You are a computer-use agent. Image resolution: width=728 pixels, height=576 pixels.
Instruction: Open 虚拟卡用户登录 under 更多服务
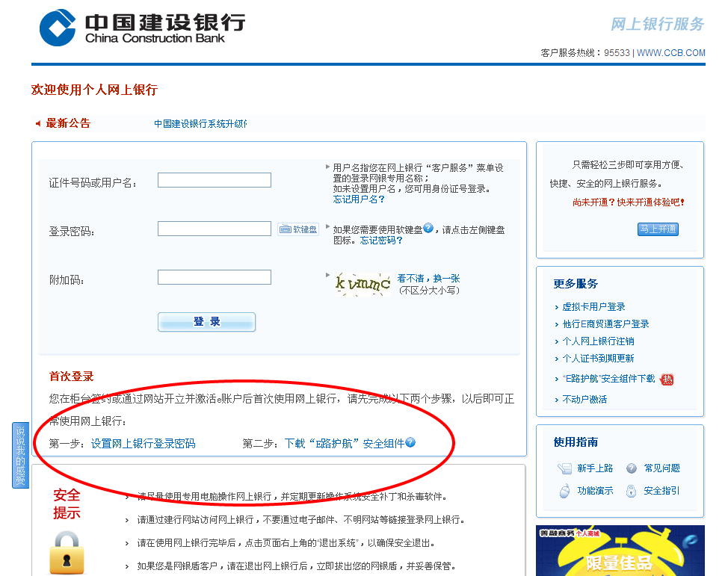[594, 307]
